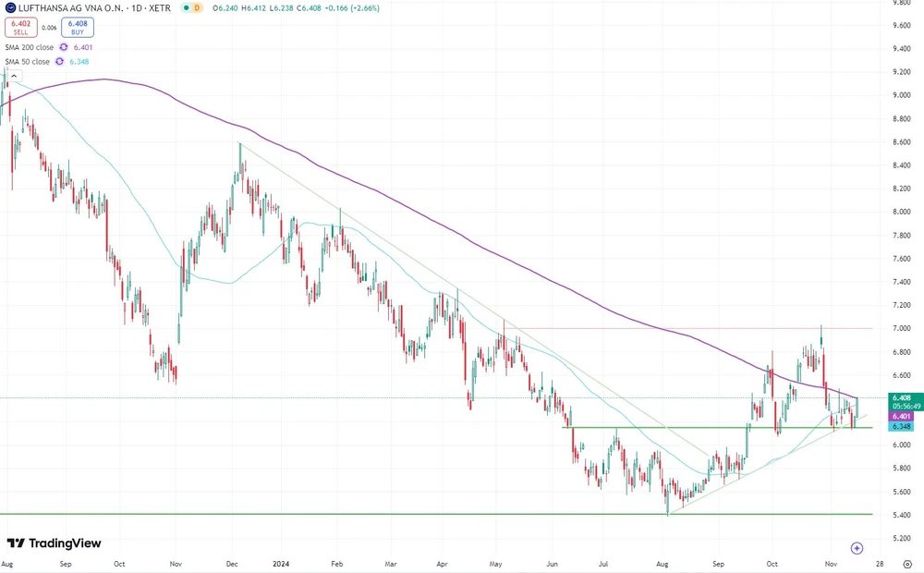The width and height of the screenshot is (924, 573).
Task: Open the XETR exchange label options
Action: coord(159,7)
